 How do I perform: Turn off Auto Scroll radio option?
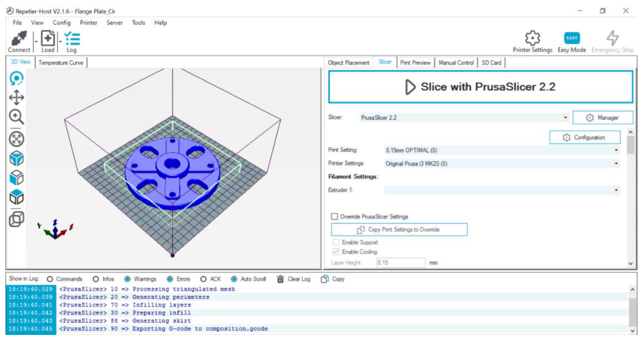point(234,279)
